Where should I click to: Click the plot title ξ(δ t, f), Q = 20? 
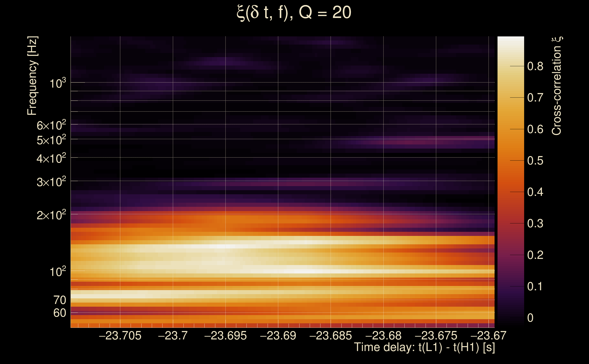click(x=294, y=13)
